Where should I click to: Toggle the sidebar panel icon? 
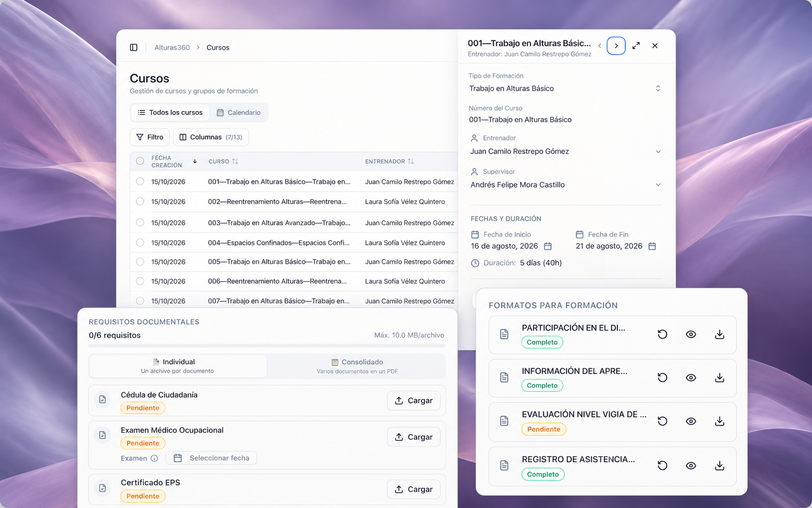point(134,47)
